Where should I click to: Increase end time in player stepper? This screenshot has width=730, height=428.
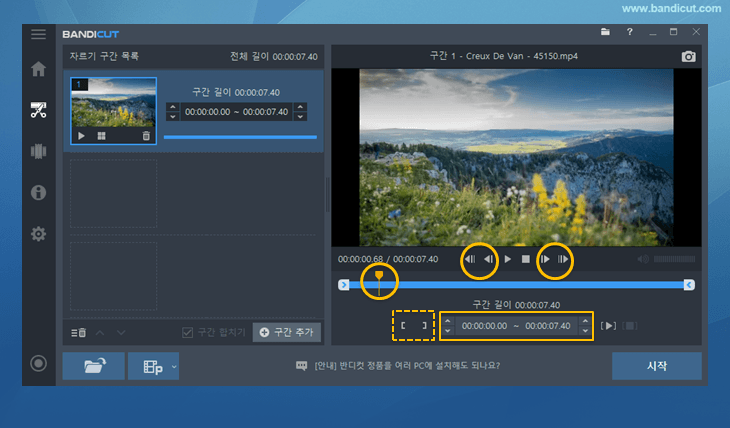[x=585, y=321]
